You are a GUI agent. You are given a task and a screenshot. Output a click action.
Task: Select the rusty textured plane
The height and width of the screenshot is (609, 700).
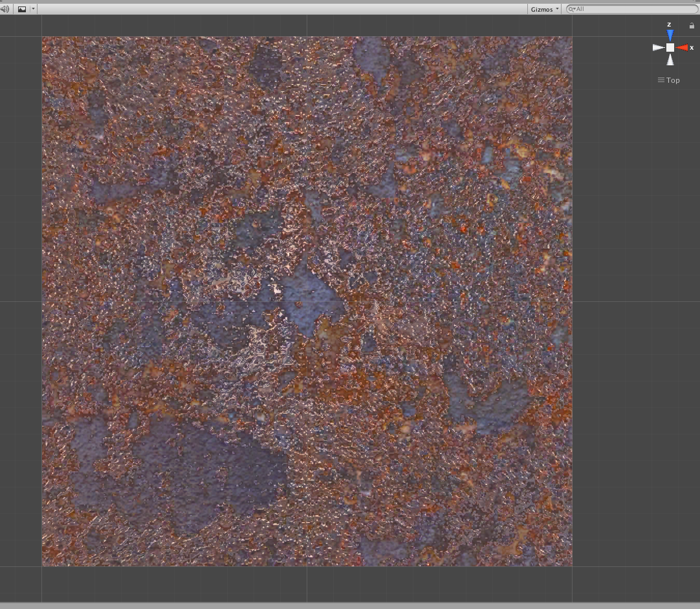click(307, 302)
